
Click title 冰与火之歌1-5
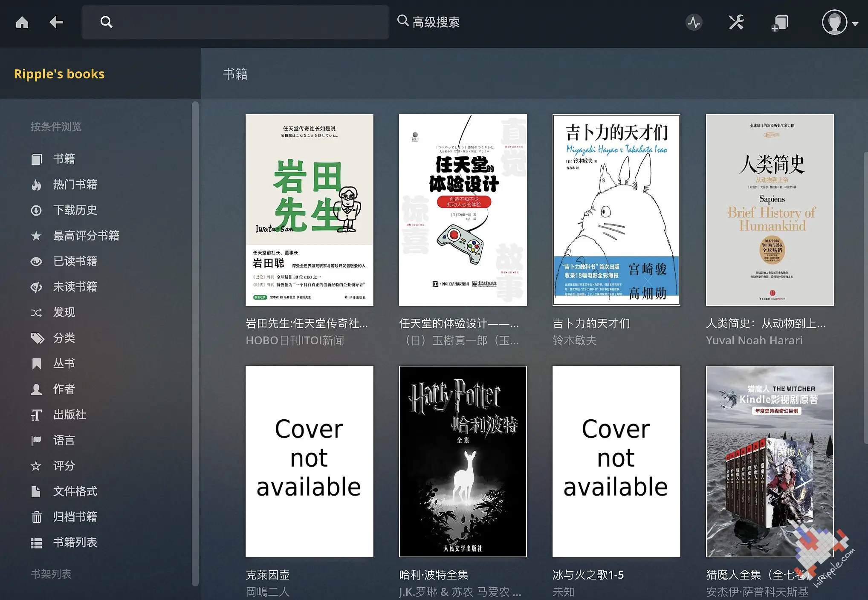coord(588,575)
